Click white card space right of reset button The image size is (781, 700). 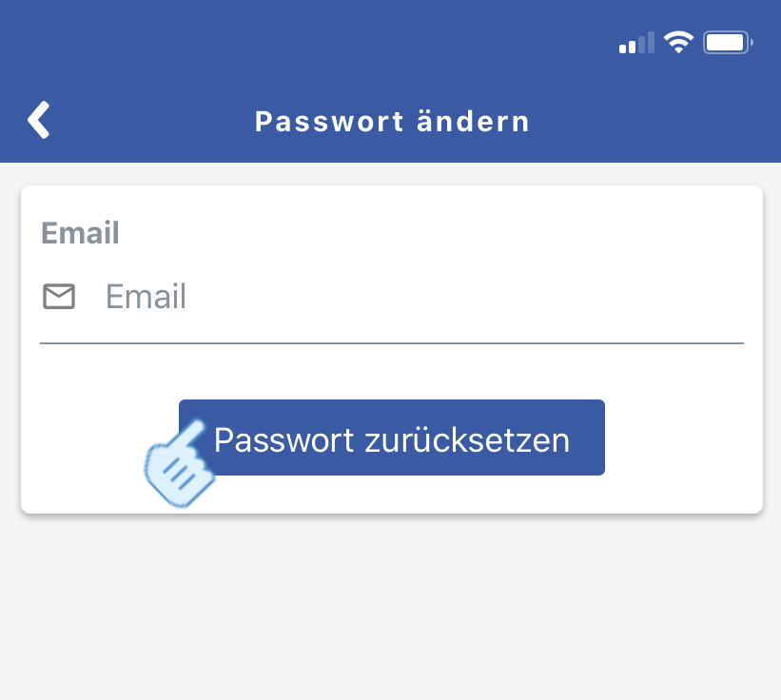(683, 437)
